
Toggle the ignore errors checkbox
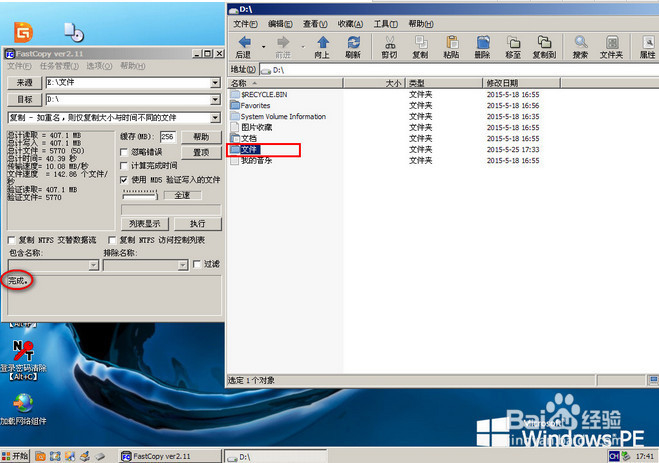tap(124, 152)
